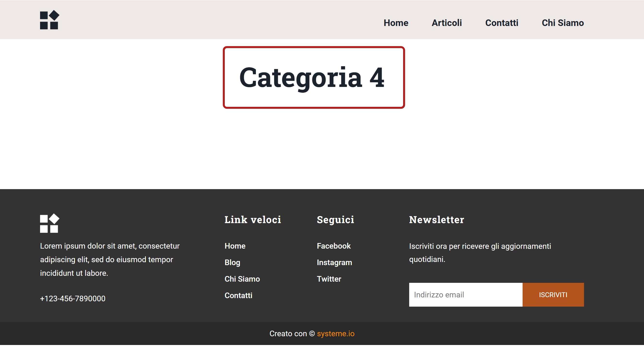Visit the Facebook link under Seguici

click(334, 246)
